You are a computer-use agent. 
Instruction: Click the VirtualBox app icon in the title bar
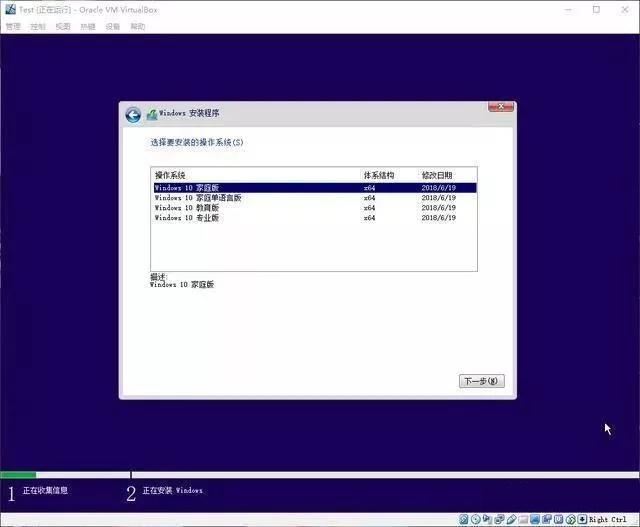10,9
